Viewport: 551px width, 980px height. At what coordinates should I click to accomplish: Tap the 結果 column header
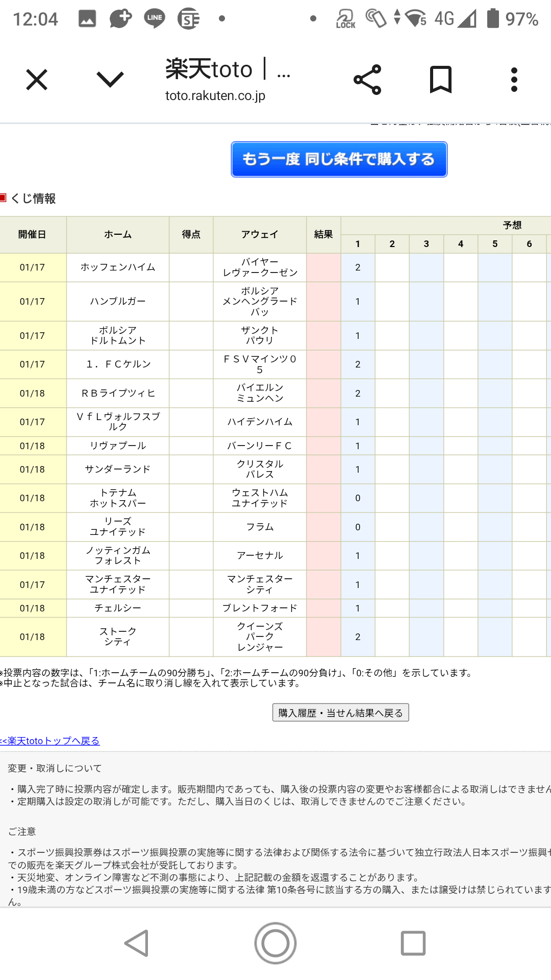pos(323,235)
